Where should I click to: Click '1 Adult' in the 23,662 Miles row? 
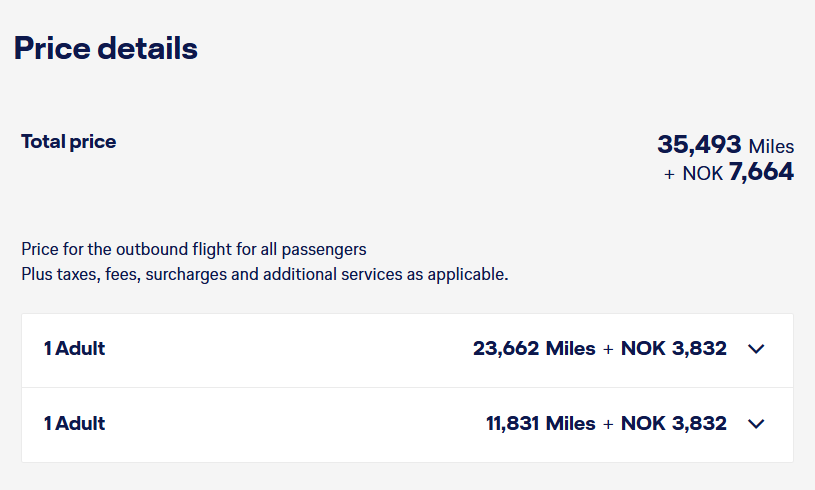(x=74, y=349)
